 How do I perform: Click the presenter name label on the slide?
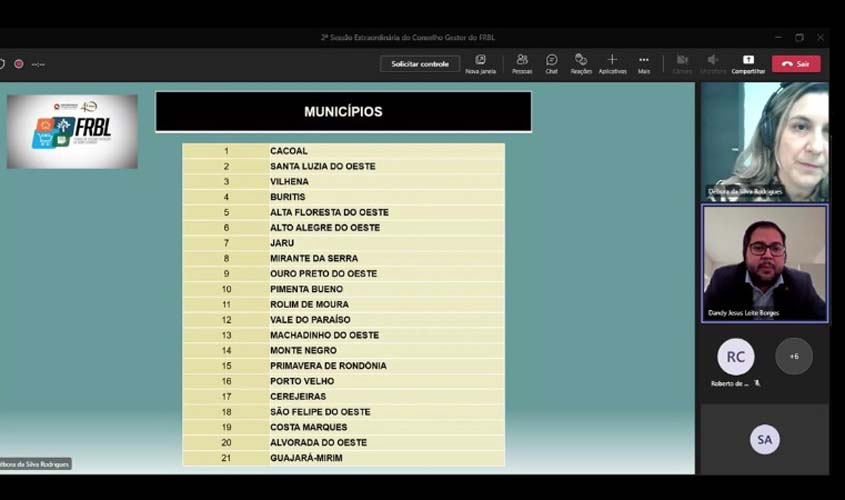tap(35, 464)
